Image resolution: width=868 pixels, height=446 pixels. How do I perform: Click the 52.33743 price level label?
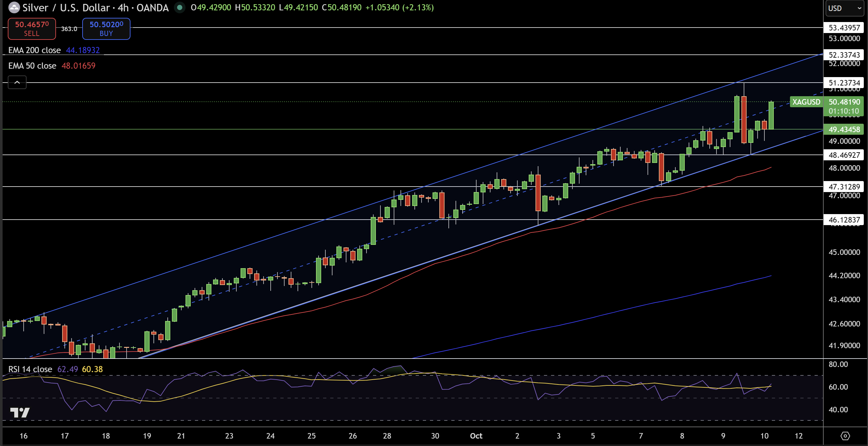844,55
